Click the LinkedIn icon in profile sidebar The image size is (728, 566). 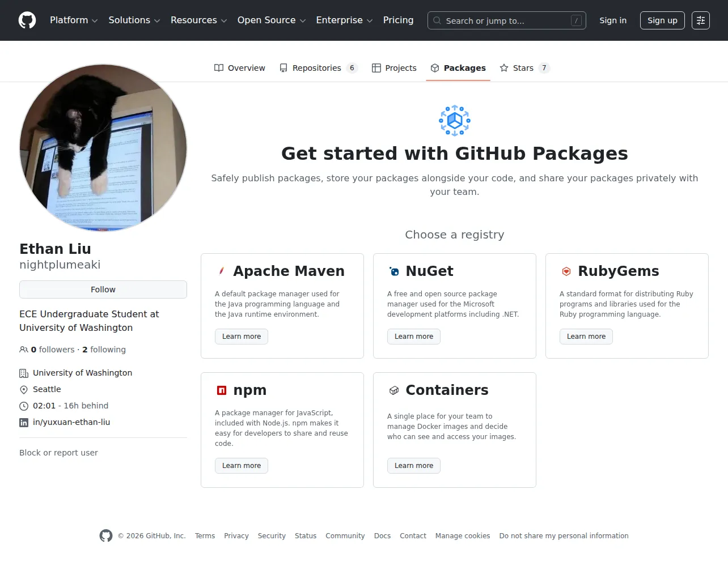coord(24,423)
